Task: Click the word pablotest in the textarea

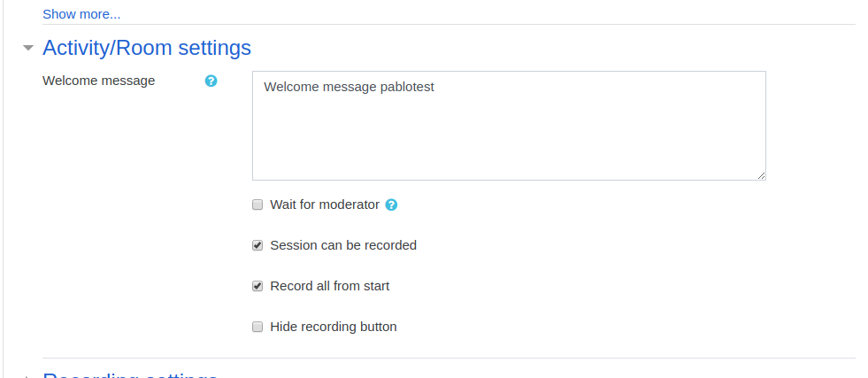Action: click(407, 87)
